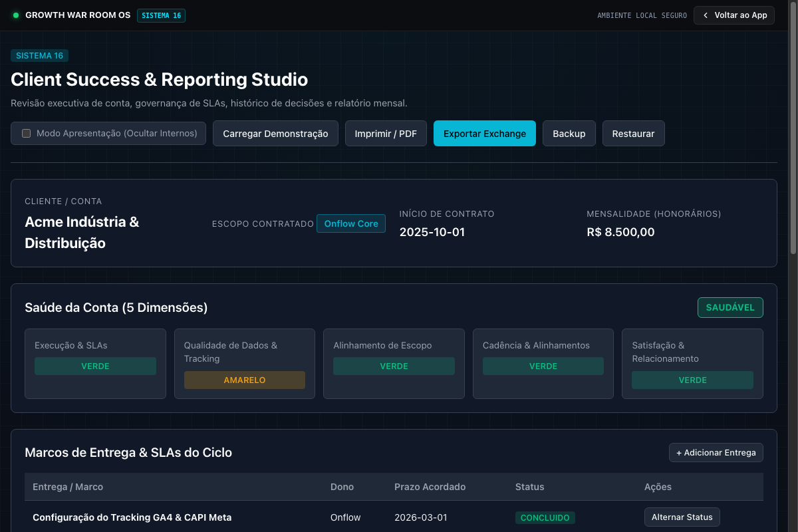Open Imprimir / PDF
The image size is (798, 532).
point(386,133)
